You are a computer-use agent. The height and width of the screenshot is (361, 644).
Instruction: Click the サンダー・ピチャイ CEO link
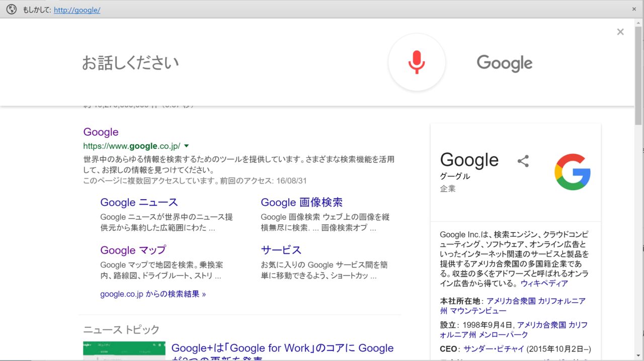click(x=494, y=349)
